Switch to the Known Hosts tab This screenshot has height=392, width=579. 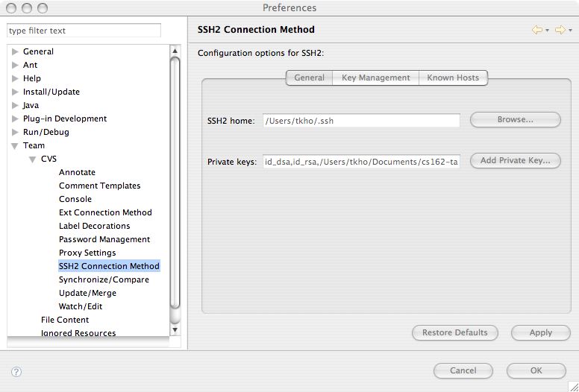coord(453,78)
